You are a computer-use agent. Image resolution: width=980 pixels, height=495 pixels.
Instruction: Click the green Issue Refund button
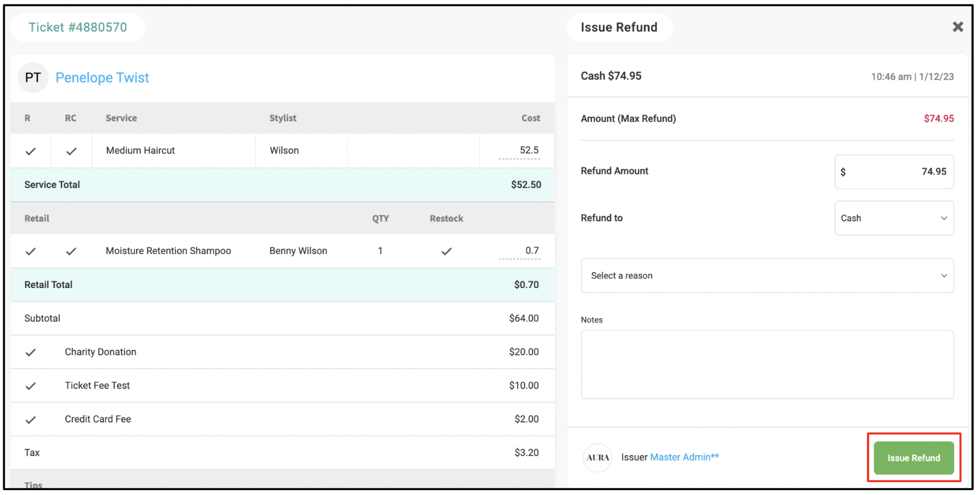tap(914, 458)
